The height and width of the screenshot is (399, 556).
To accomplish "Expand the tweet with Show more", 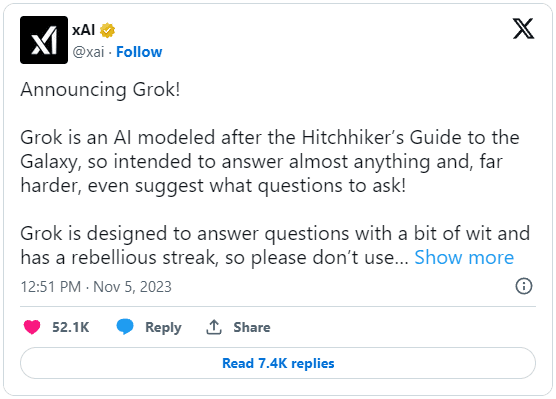I will point(464,257).
